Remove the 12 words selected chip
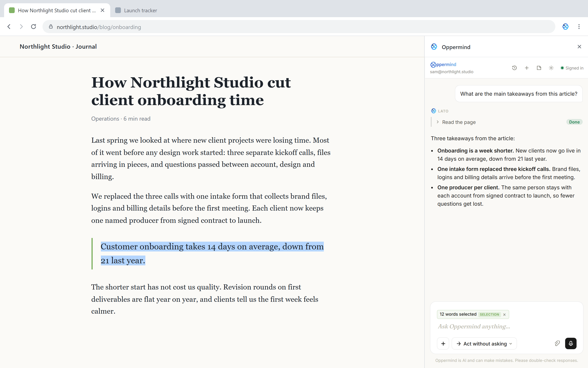 504,314
